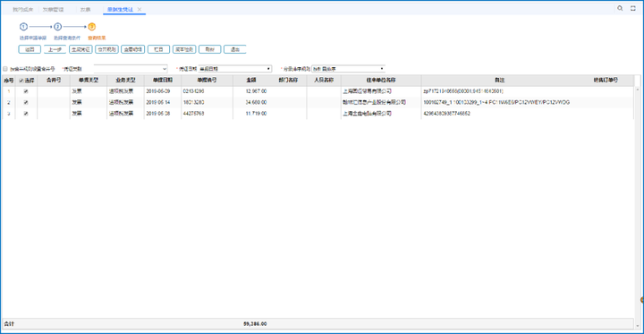Image resolution: width=644 pixels, height=334 pixels.
Task: Tick the merge-number checkbox left of 凭证类别
Action: (x=5, y=69)
